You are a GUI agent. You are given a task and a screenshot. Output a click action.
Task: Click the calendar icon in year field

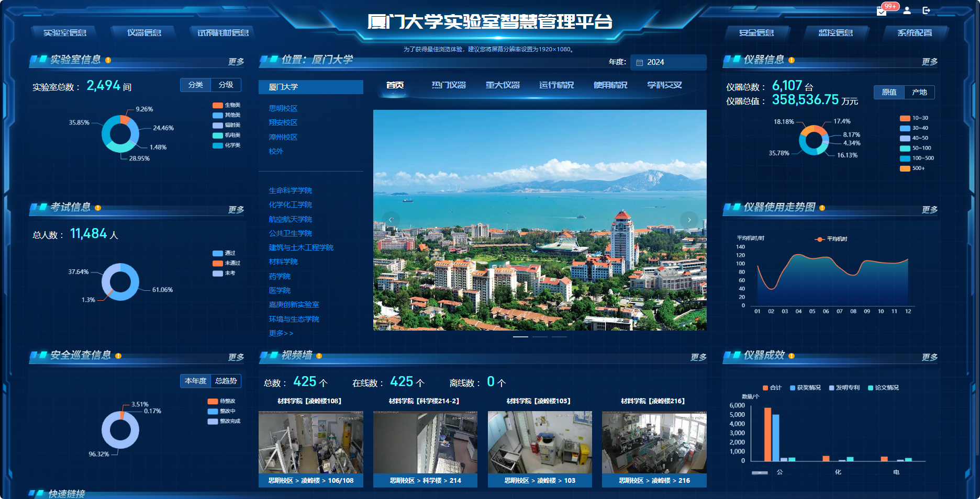pyautogui.click(x=639, y=63)
